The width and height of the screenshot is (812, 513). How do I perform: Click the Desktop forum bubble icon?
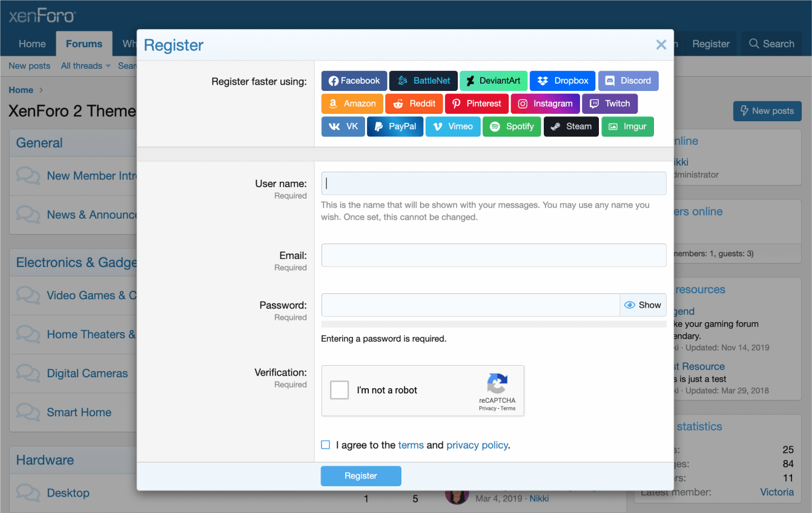(28, 493)
